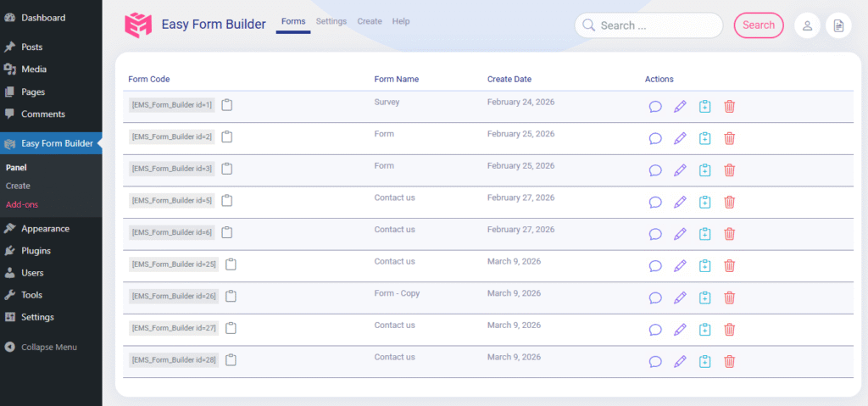The width and height of the screenshot is (868, 406).
Task: Copy the shortcode for form id=1
Action: tap(227, 104)
